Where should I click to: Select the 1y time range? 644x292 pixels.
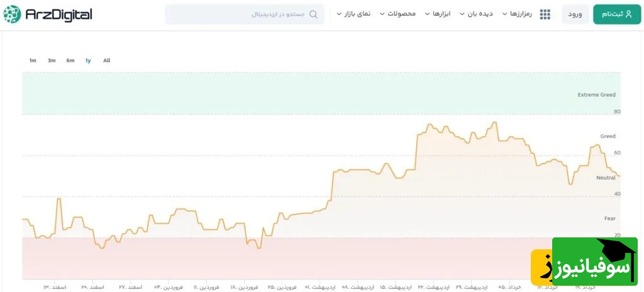coord(88,60)
